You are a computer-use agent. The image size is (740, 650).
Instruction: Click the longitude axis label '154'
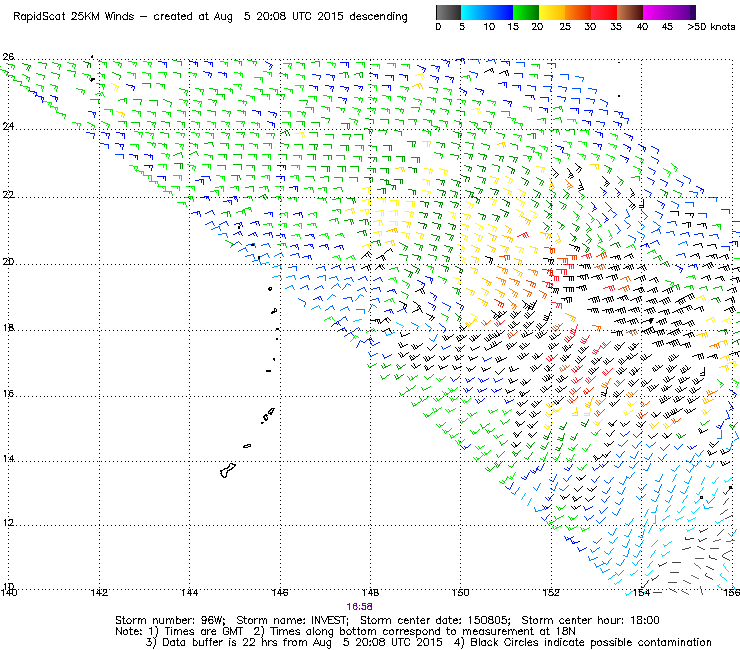point(641,592)
